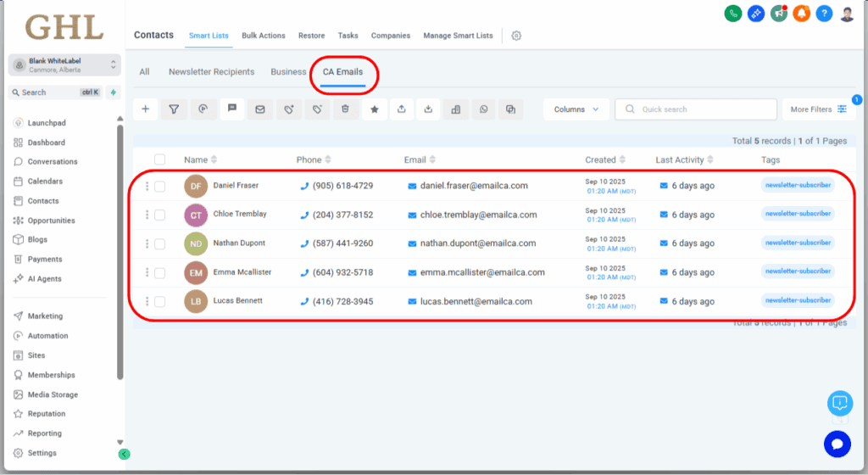Viewport: 868px width, 475px height.
Task: Click the merge contacts icon
Action: tap(511, 109)
